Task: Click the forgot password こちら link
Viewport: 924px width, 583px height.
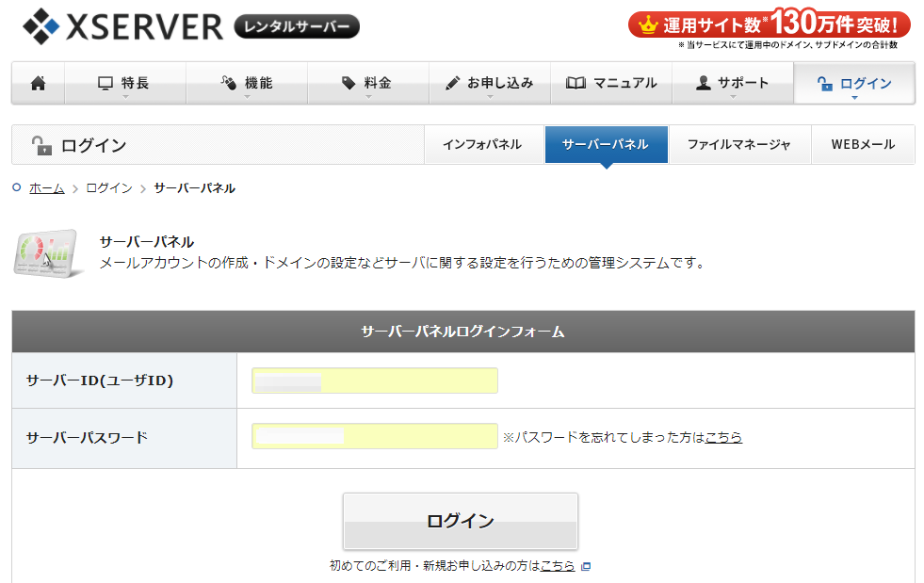Action: point(723,437)
